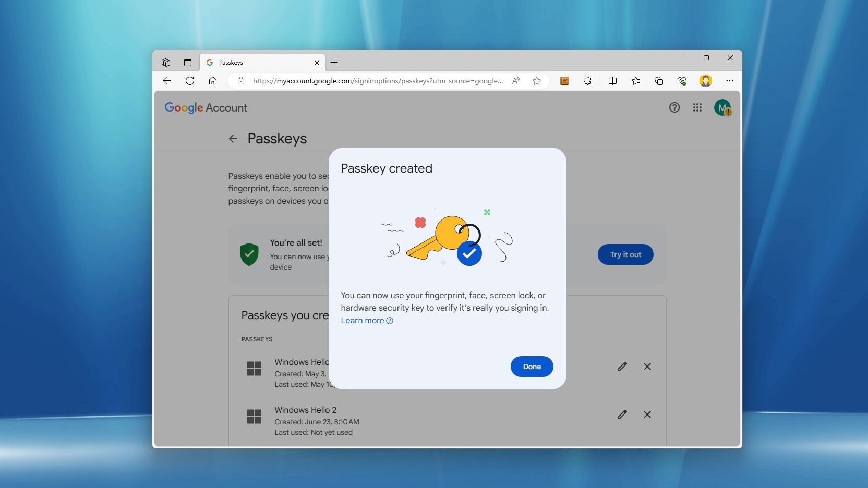Open a new browser tab
The height and width of the screenshot is (488, 868).
(334, 63)
